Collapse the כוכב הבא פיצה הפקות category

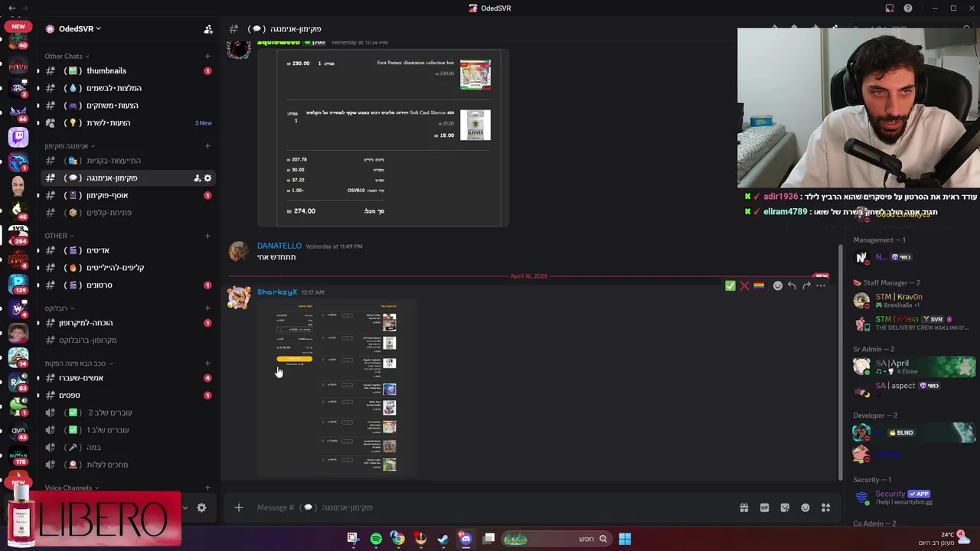click(79, 364)
